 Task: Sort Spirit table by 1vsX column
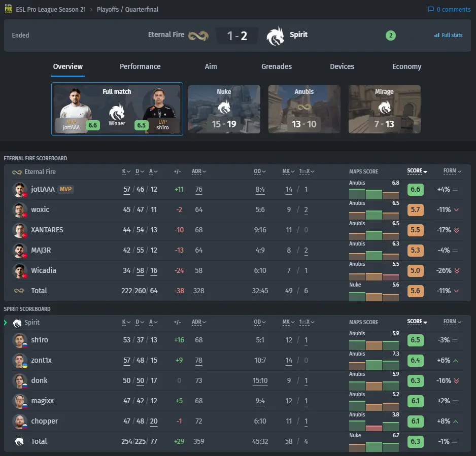click(x=307, y=322)
